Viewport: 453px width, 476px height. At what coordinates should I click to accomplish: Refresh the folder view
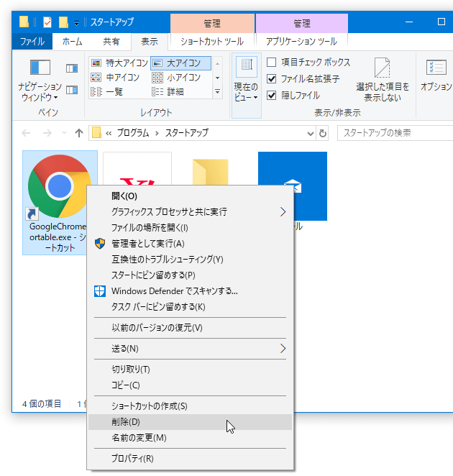point(322,133)
